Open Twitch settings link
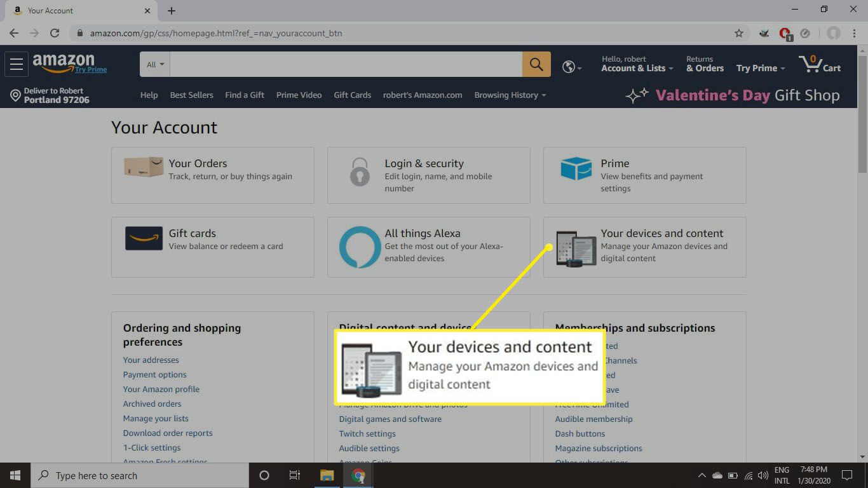Screen dimensions: 868x488 coord(367,434)
